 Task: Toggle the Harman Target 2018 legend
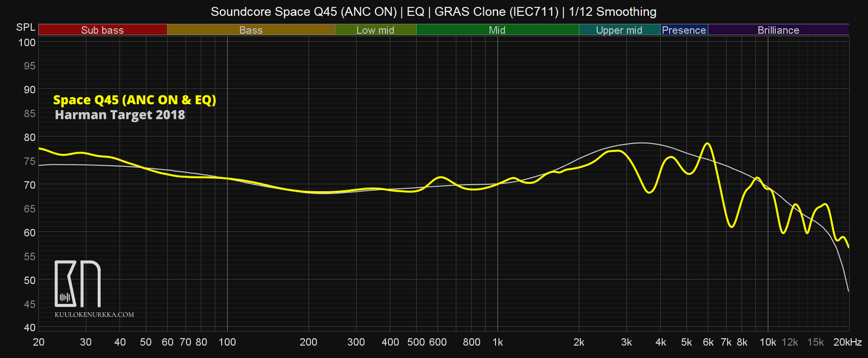(120, 115)
